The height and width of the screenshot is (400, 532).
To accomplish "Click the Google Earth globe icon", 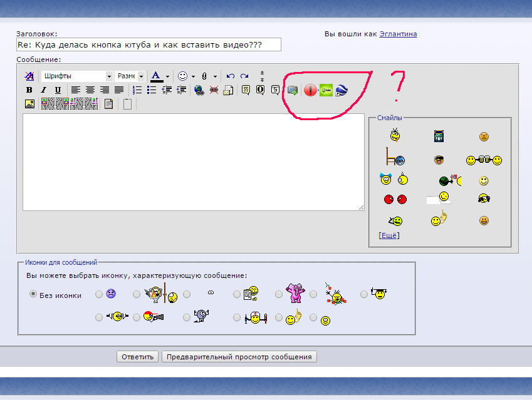I will click(x=341, y=90).
